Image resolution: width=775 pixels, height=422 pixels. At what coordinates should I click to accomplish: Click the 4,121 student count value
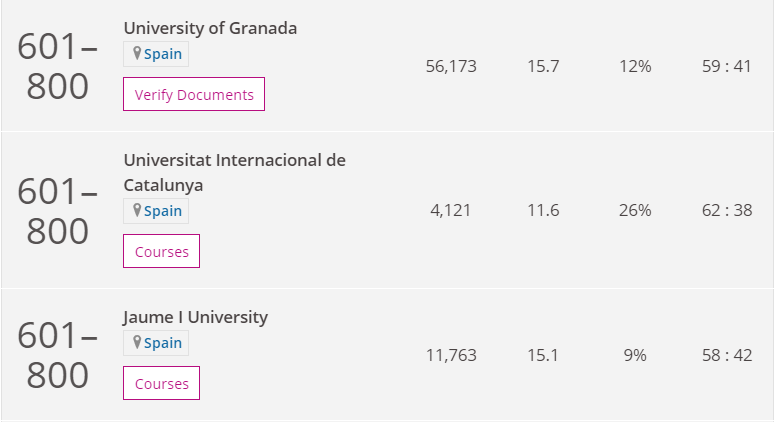pyautogui.click(x=451, y=211)
